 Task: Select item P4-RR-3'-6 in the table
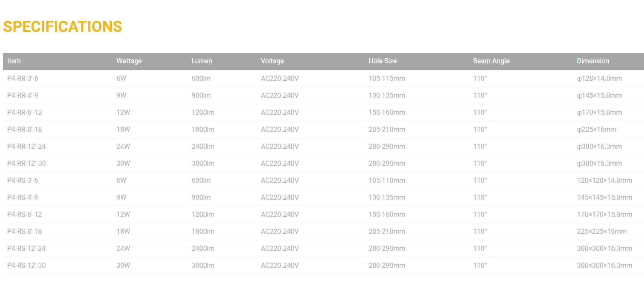click(x=23, y=79)
